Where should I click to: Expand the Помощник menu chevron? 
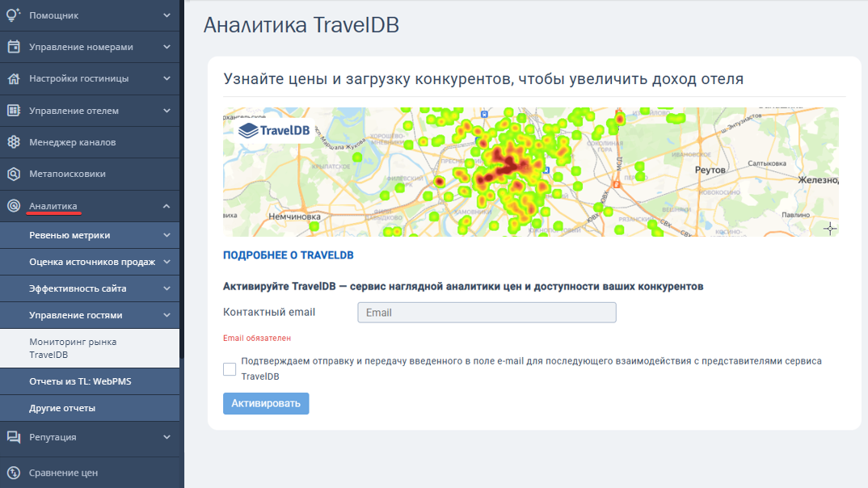coord(166,15)
